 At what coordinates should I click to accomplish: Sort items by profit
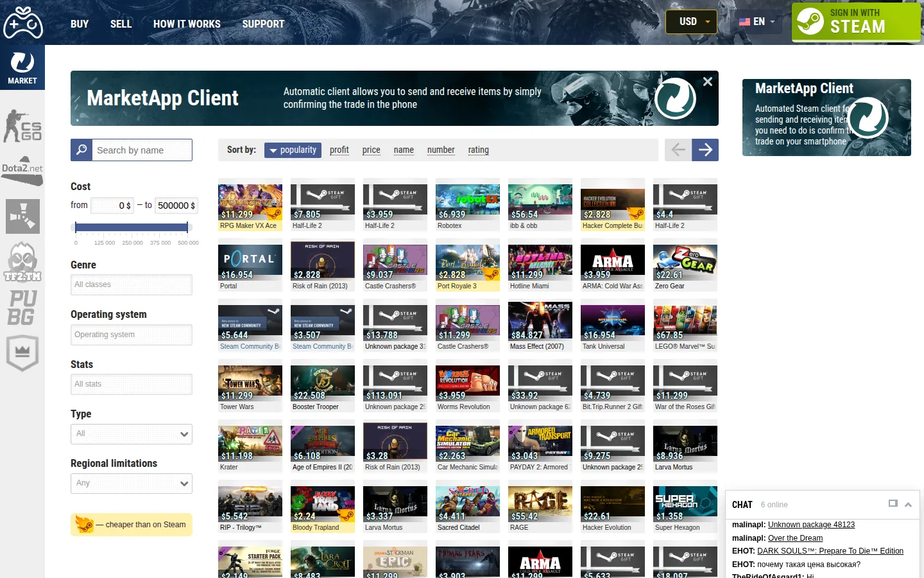pos(339,150)
